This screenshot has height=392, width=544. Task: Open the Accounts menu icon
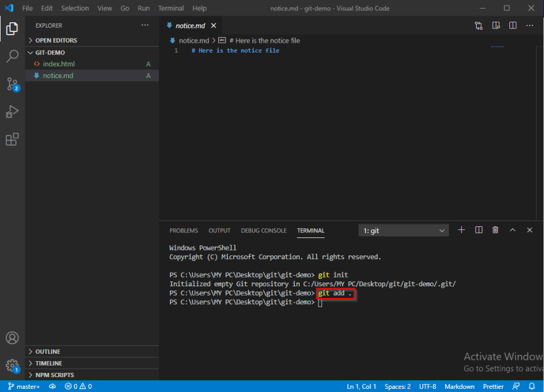pyautogui.click(x=12, y=338)
